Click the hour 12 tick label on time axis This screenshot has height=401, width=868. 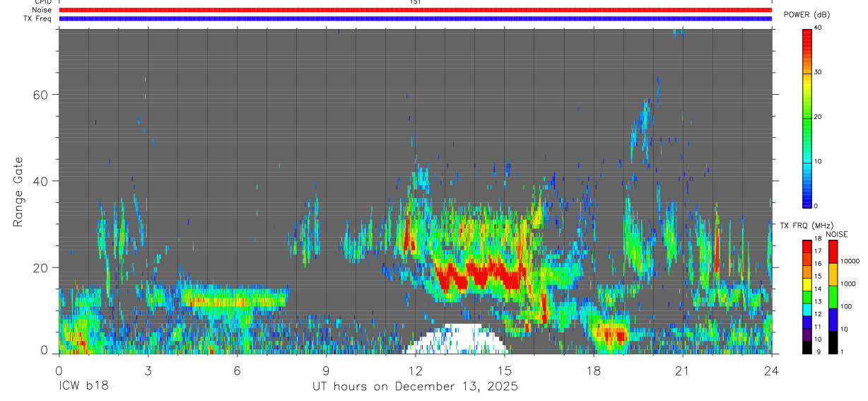[x=415, y=370]
